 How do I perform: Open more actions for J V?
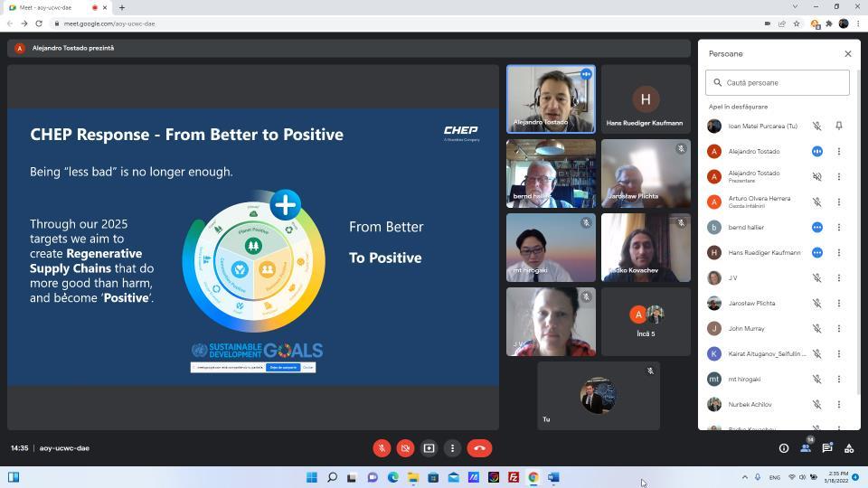point(839,277)
